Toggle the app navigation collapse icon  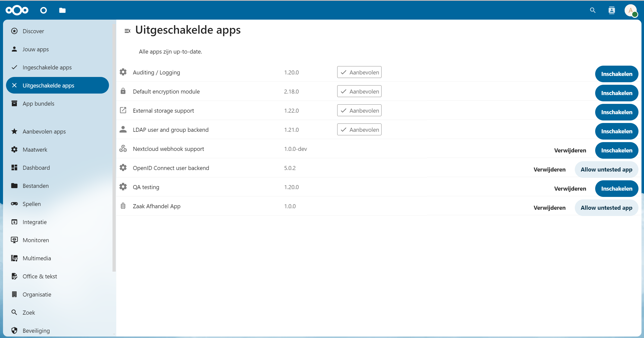127,31
